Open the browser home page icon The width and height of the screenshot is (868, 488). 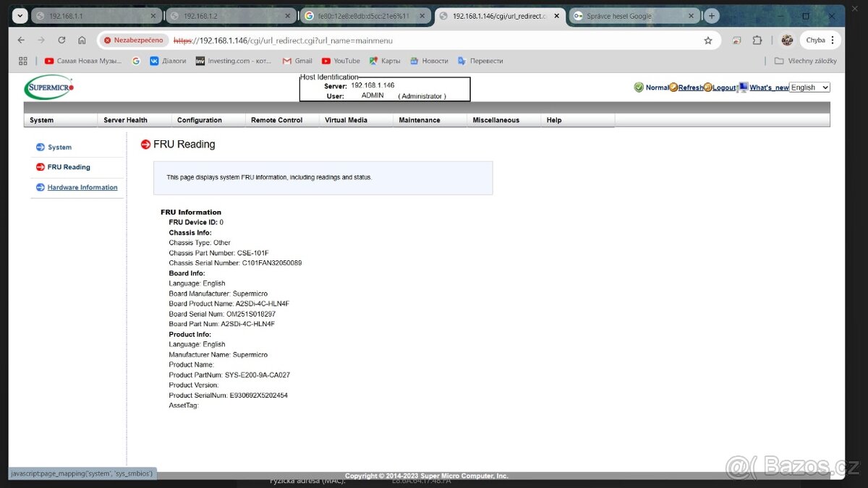pyautogui.click(x=82, y=40)
